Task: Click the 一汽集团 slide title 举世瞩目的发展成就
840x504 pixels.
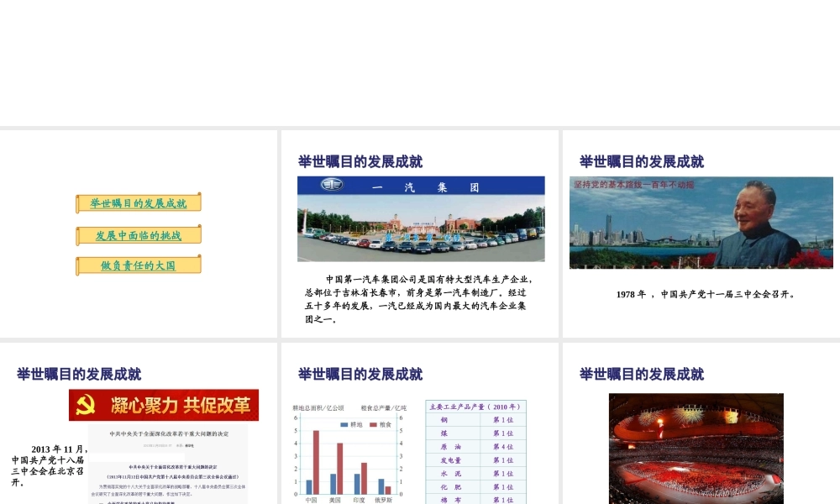Action: [360, 161]
